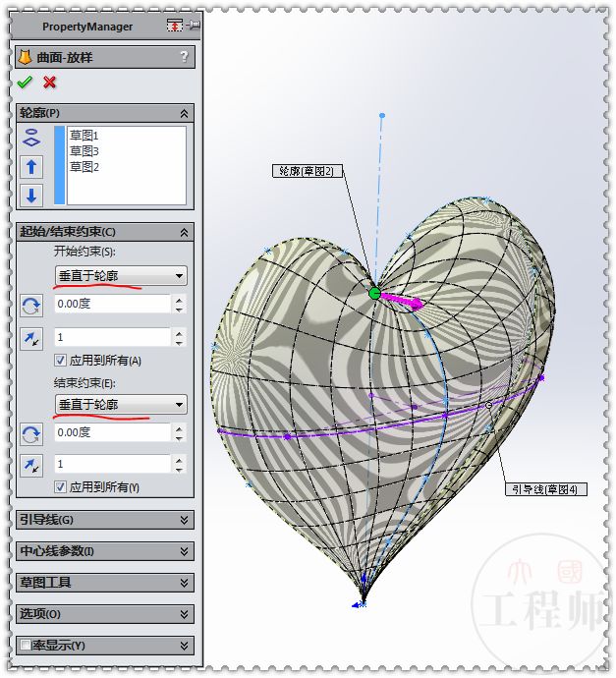The image size is (616, 678).
Task: Click the 轮廓(草图2) callout label
Action: pos(308,171)
